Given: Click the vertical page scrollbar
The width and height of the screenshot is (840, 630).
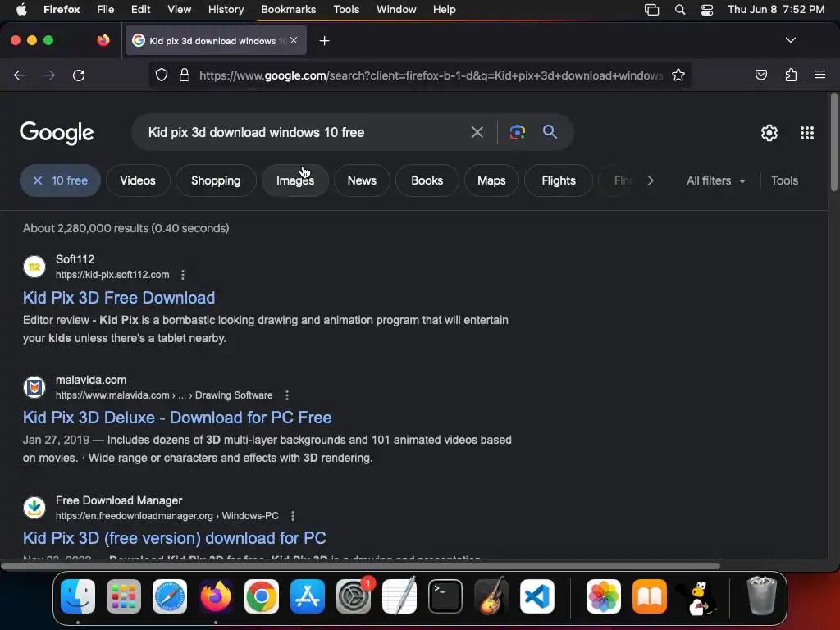Looking at the screenshot, I should (x=833, y=141).
